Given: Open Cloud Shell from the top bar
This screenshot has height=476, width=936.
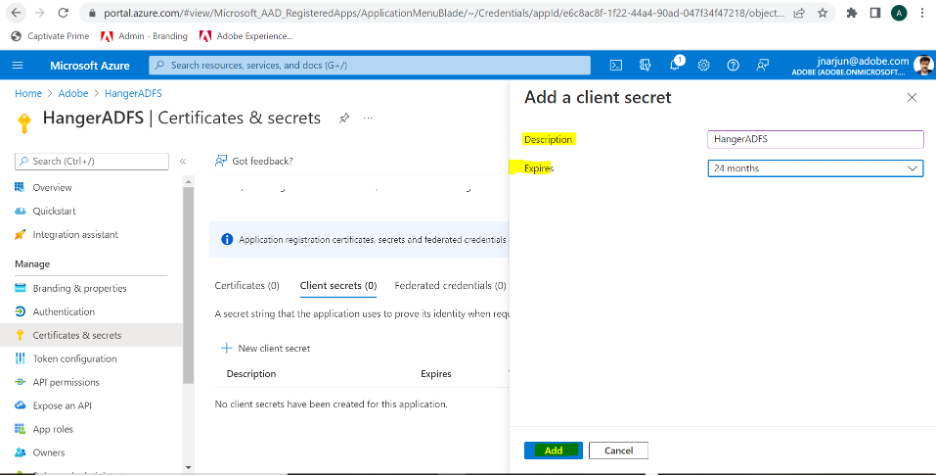Looking at the screenshot, I should (x=615, y=65).
